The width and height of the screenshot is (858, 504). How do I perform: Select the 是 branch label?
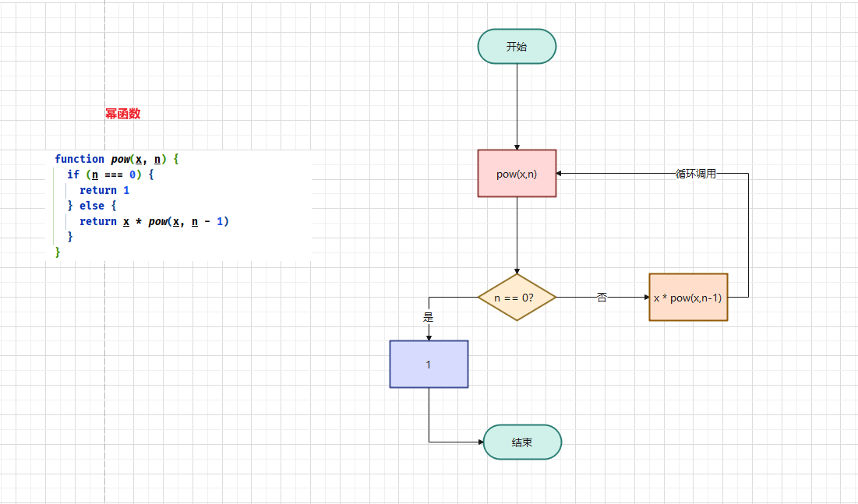point(428,317)
